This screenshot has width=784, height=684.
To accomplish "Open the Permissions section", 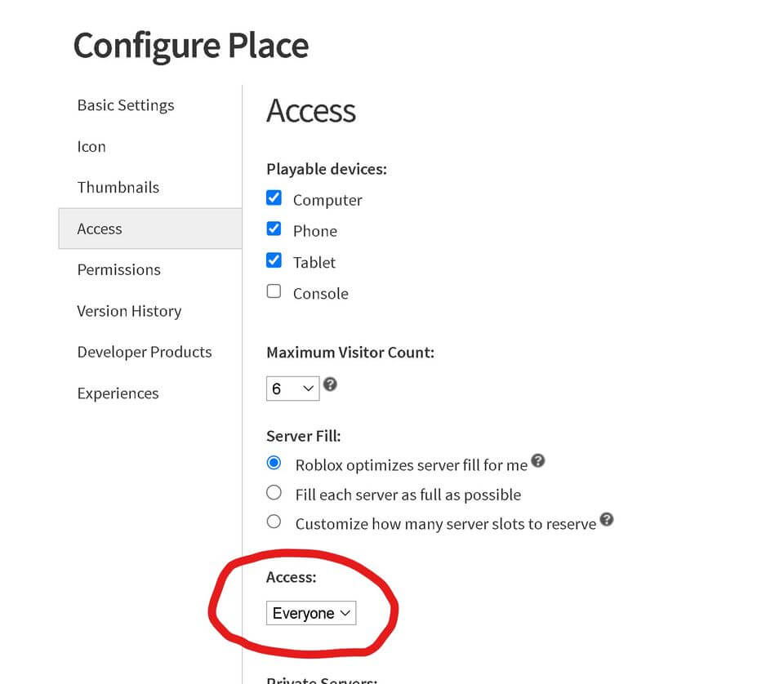I will 119,270.
